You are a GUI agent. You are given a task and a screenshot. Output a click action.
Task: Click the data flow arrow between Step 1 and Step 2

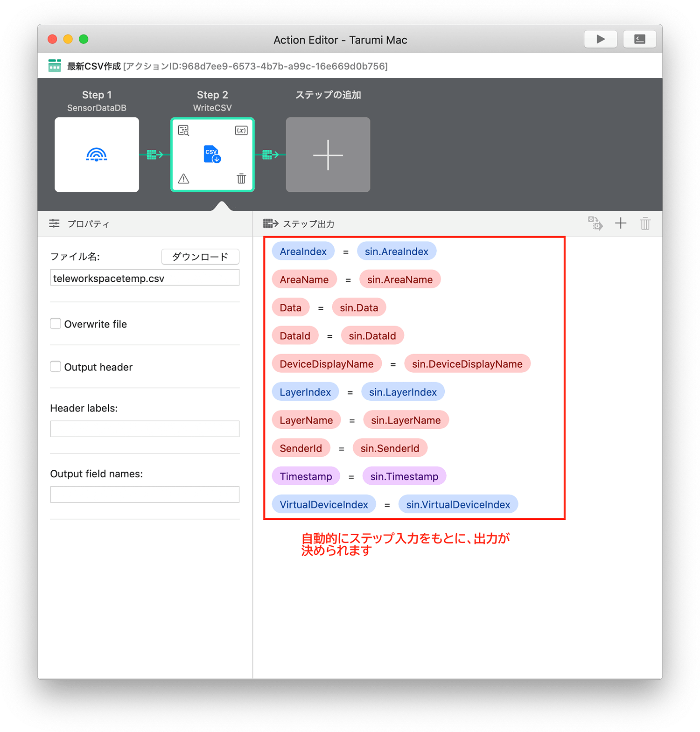tap(154, 154)
